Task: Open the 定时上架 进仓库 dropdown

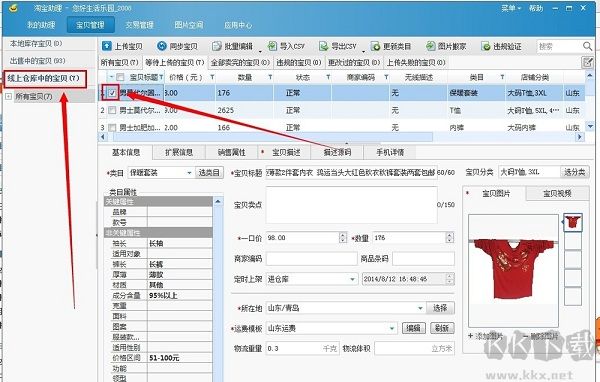Action: click(x=352, y=279)
